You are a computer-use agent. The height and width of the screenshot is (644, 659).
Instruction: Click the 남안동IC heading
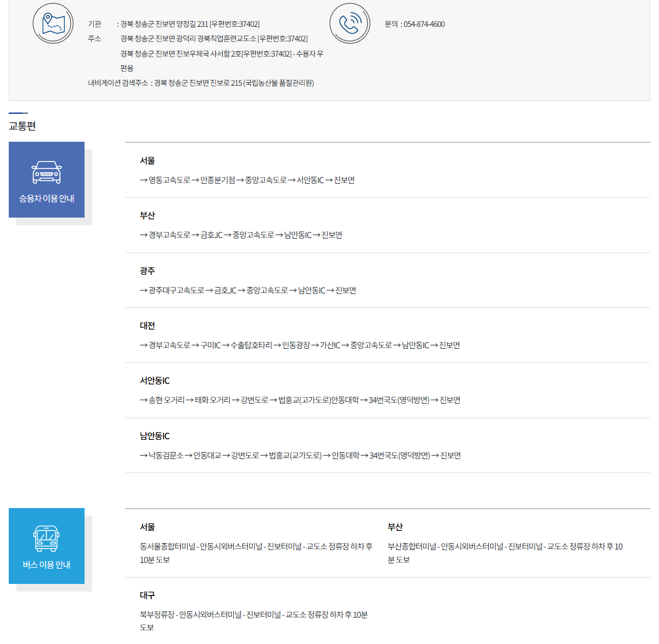[x=155, y=436]
